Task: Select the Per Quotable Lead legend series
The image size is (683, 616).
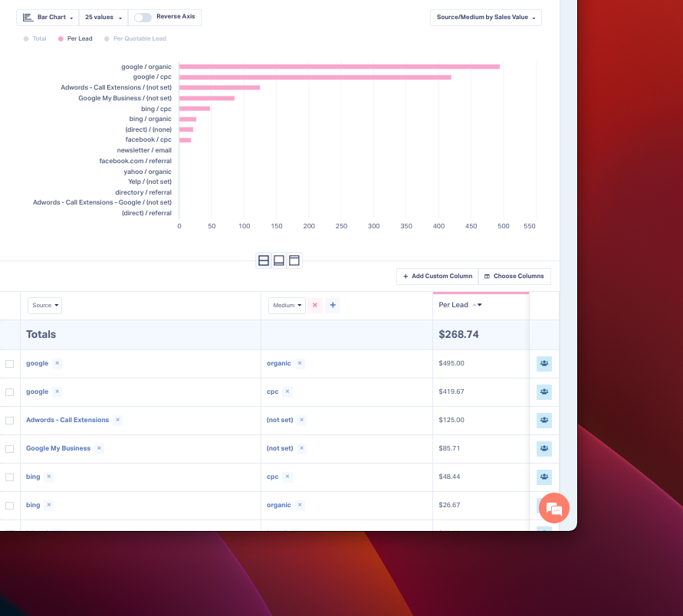Action: 135,39
